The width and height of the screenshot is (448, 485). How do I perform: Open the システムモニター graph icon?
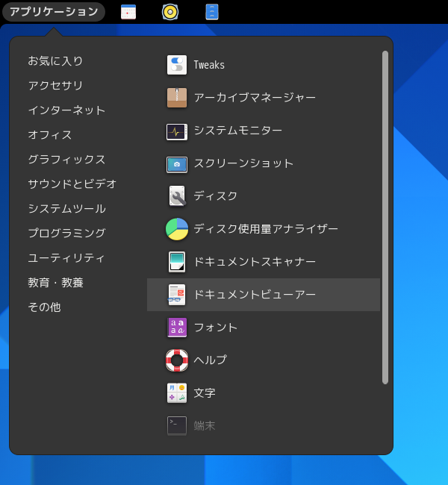click(x=177, y=132)
